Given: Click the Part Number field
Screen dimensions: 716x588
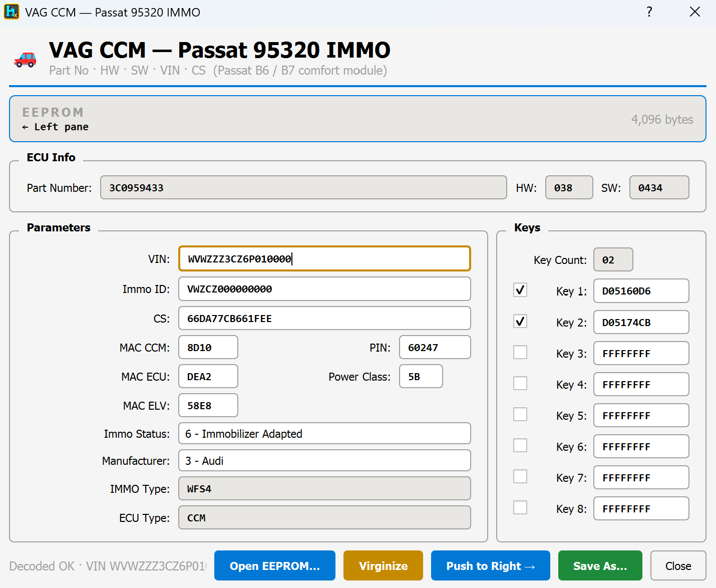Looking at the screenshot, I should point(303,187).
